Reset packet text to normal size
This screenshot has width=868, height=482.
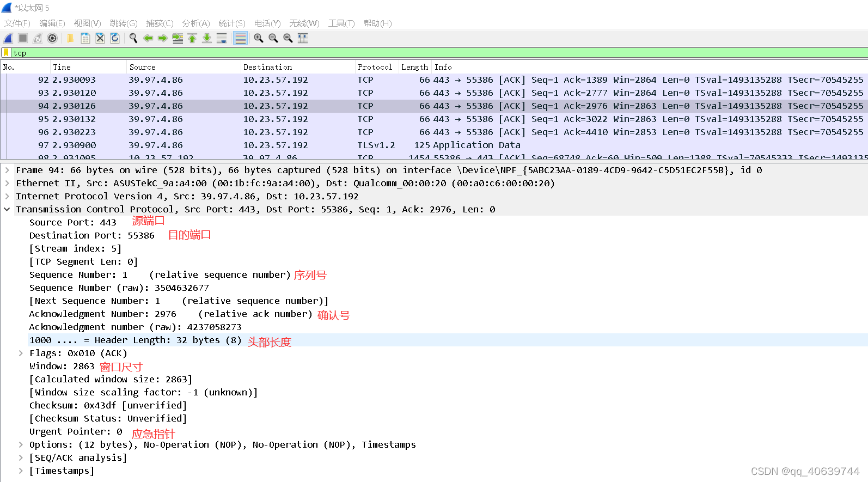288,38
